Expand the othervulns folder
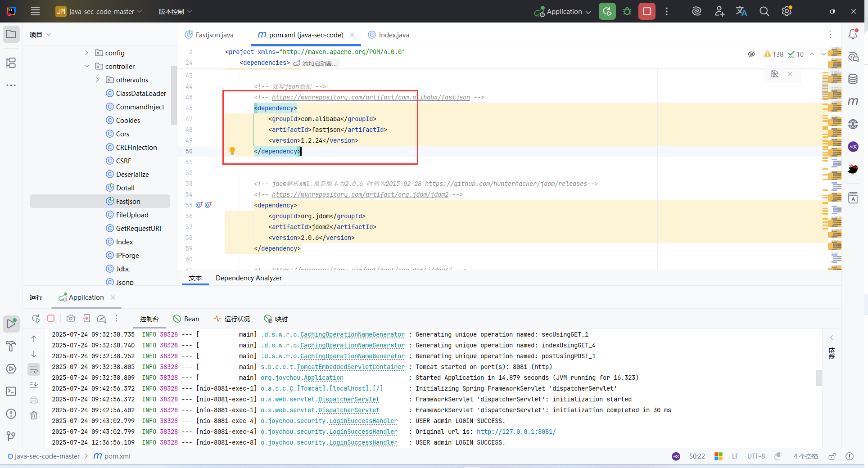The image size is (868, 468). pyautogui.click(x=98, y=80)
